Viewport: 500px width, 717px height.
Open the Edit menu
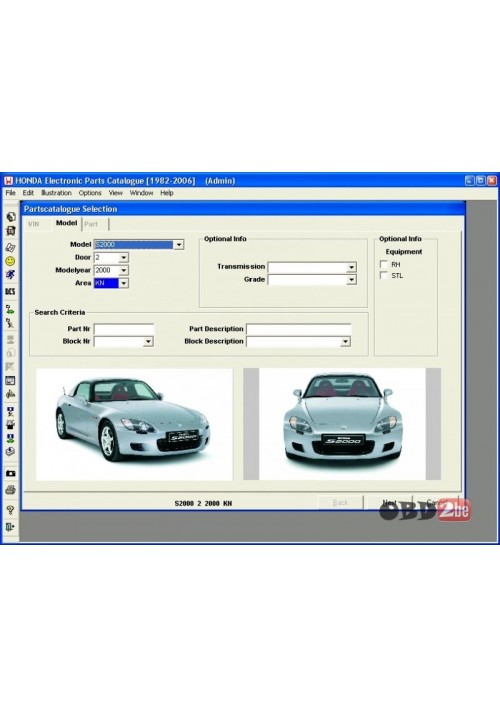coord(28,193)
